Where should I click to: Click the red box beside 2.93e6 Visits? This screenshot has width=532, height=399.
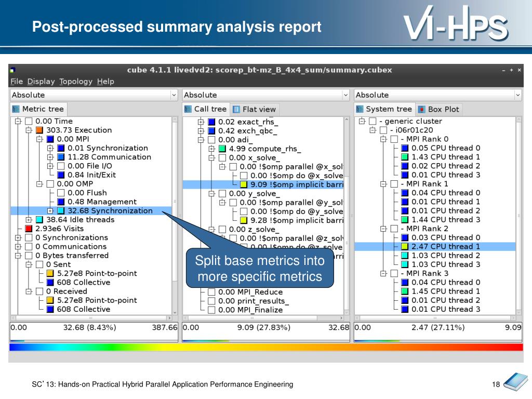point(29,229)
